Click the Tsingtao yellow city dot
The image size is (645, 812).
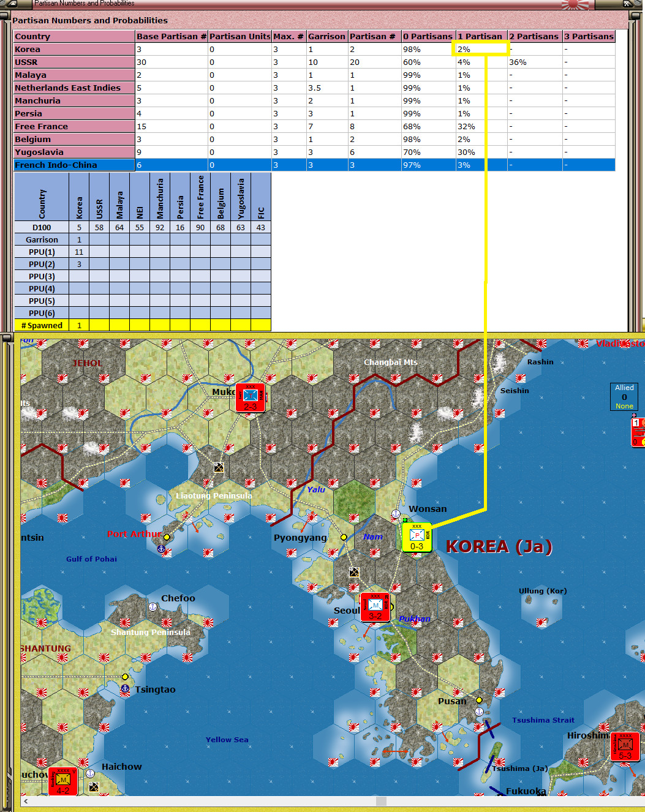click(125, 677)
